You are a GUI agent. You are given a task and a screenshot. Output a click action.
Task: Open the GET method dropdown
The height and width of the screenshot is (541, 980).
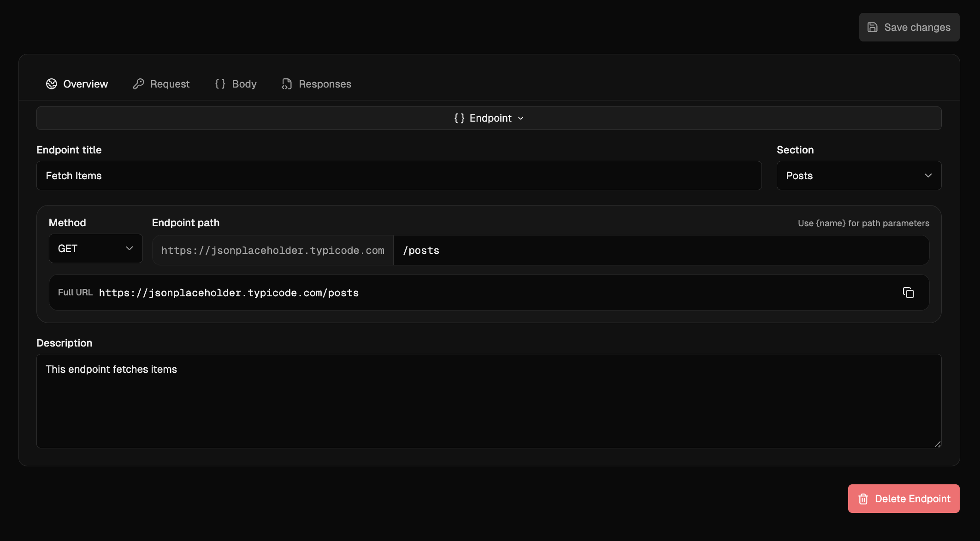click(x=95, y=248)
